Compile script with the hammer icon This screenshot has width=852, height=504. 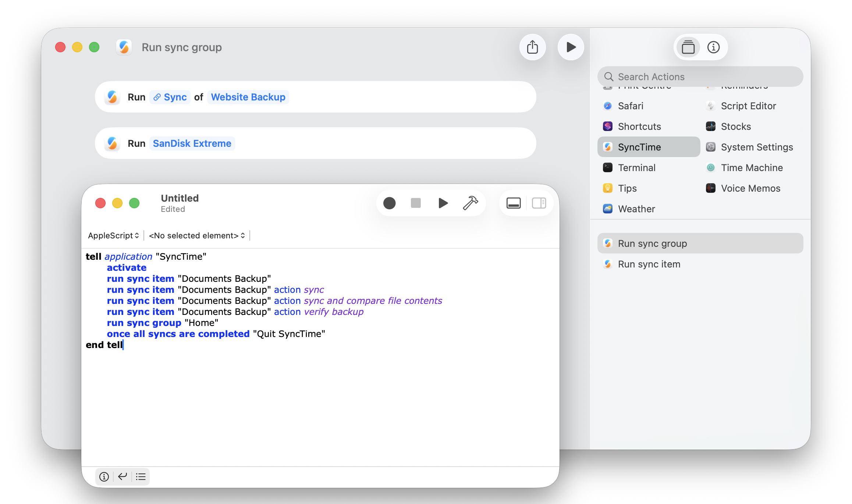click(x=470, y=203)
